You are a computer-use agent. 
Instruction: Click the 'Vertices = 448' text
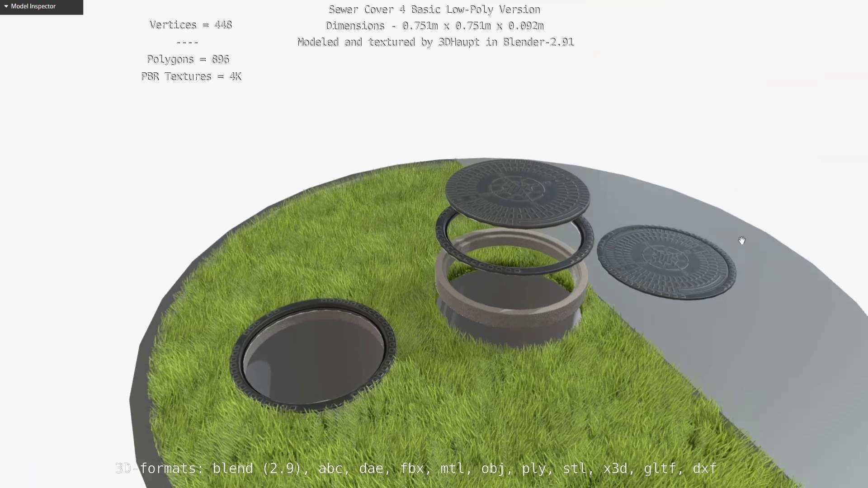(191, 25)
